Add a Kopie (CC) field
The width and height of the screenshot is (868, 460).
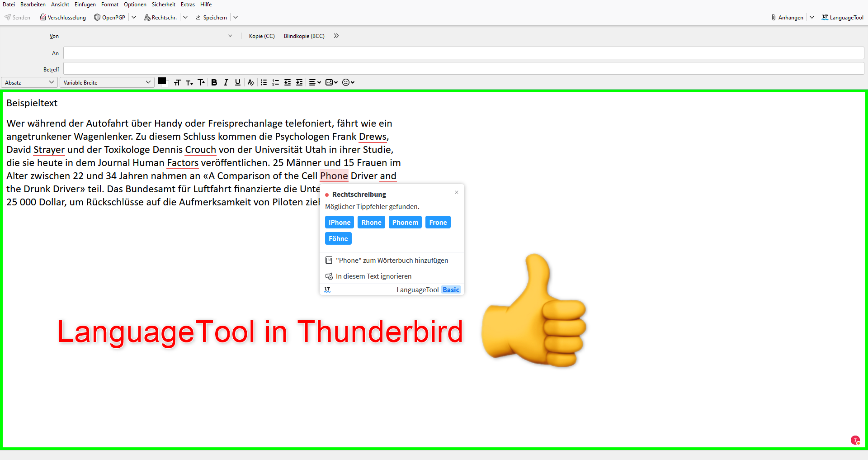point(262,36)
